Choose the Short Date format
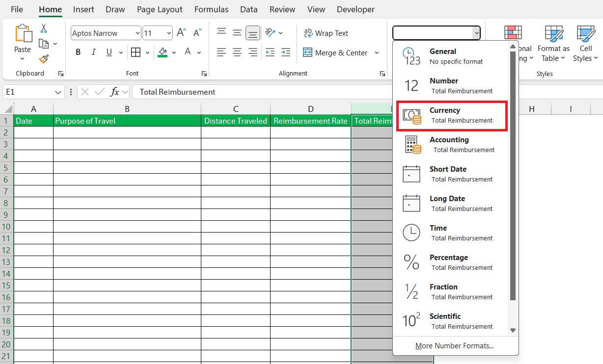 tap(452, 174)
